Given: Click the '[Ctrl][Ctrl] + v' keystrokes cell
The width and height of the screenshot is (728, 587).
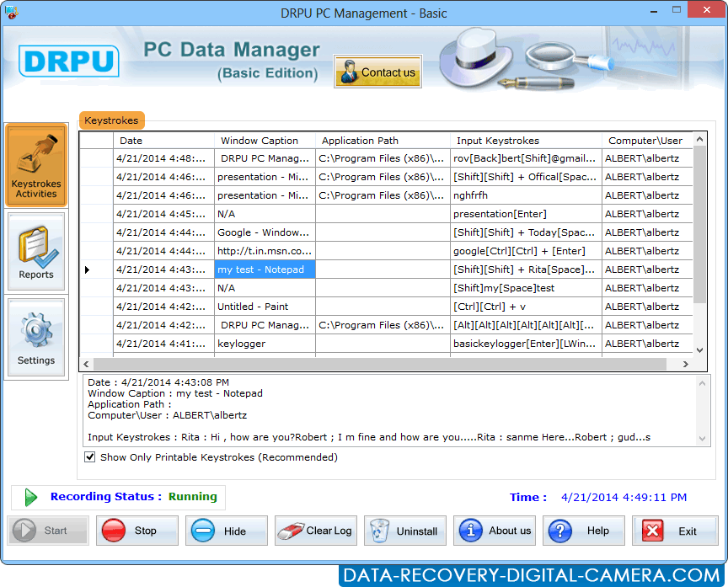Looking at the screenshot, I should pyautogui.click(x=526, y=307).
